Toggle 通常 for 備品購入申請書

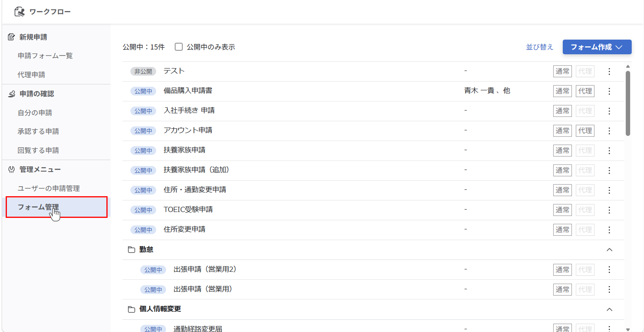(x=562, y=91)
